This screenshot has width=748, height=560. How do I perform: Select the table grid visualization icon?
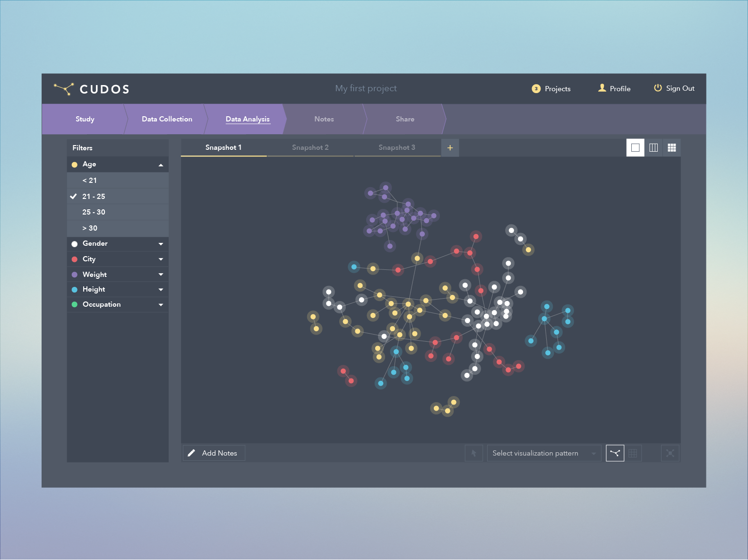633,453
